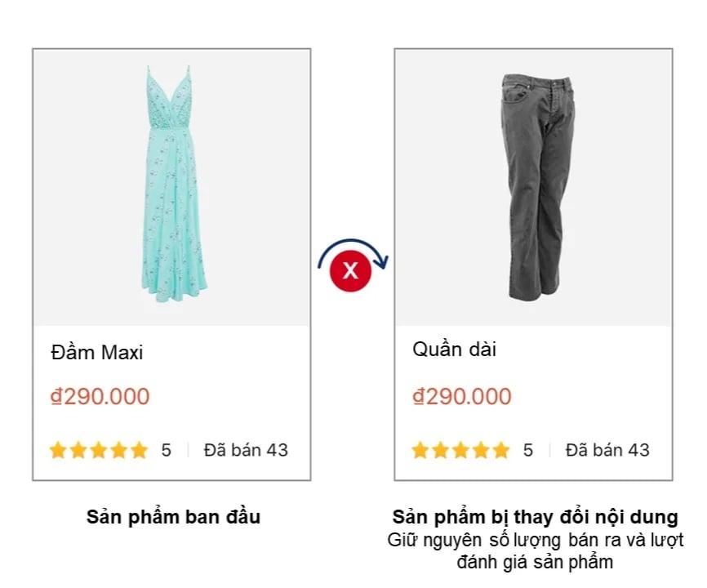Click the rating number 5 on Đầm Maxi card

(x=166, y=450)
